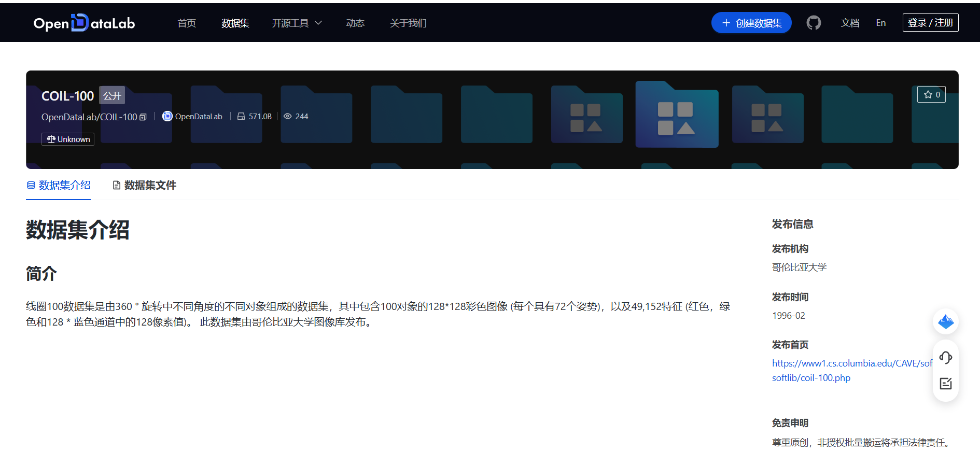Click the 244 view count
Image resolution: width=980 pixels, height=451 pixels.
click(302, 117)
